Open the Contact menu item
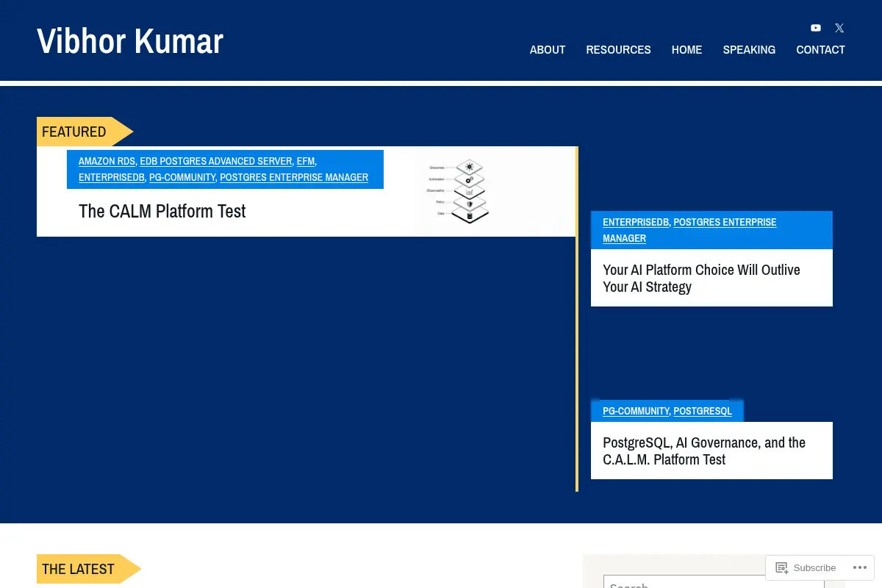882x588 pixels. tap(820, 50)
